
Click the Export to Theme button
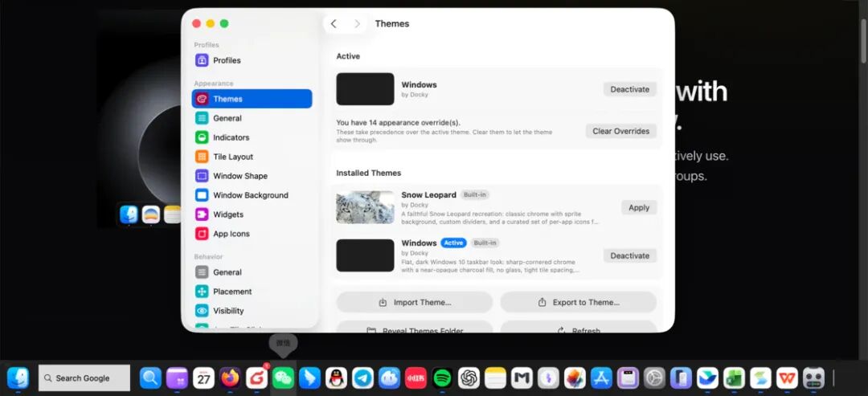tap(579, 303)
